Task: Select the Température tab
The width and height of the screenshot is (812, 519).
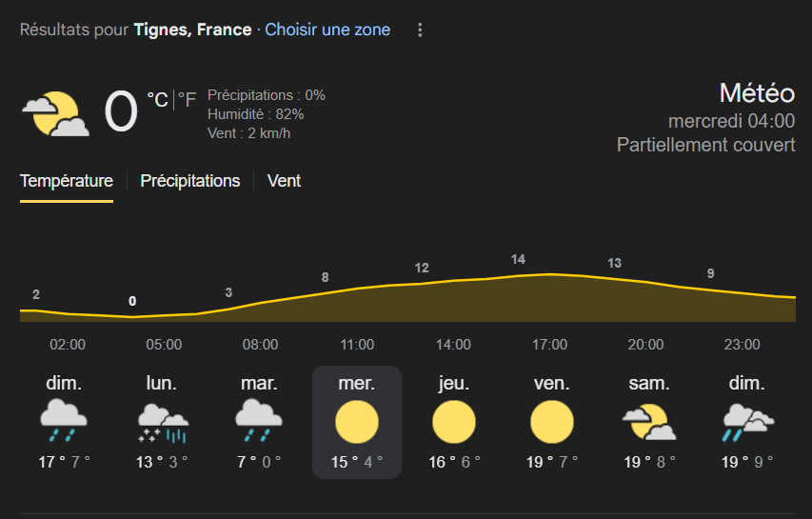Action: point(67,181)
